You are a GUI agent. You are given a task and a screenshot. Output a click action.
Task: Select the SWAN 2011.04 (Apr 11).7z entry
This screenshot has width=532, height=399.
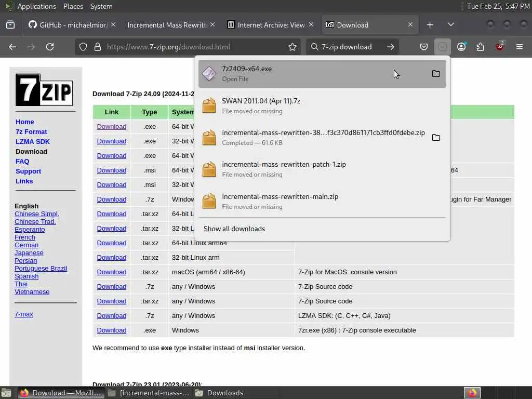coord(322,105)
